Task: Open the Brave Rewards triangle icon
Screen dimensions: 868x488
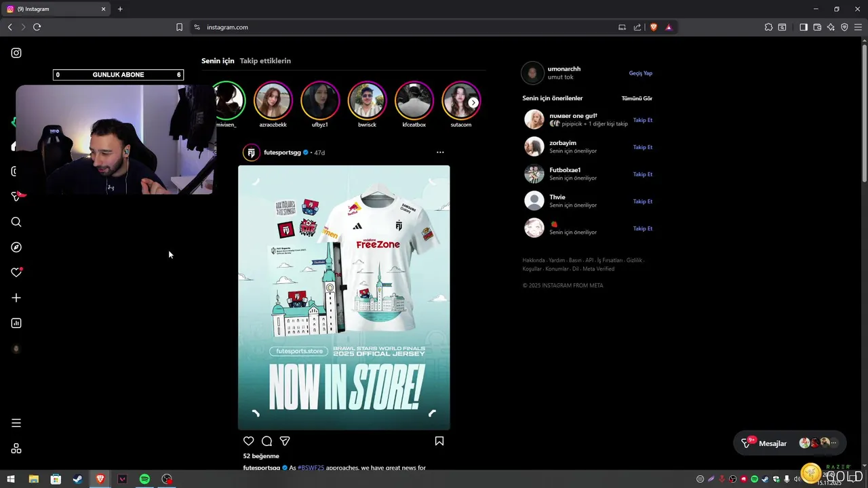Action: pyautogui.click(x=669, y=27)
